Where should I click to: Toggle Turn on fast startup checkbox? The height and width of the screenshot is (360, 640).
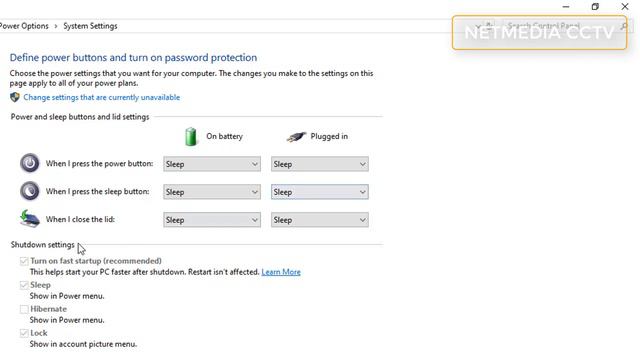[24, 261]
